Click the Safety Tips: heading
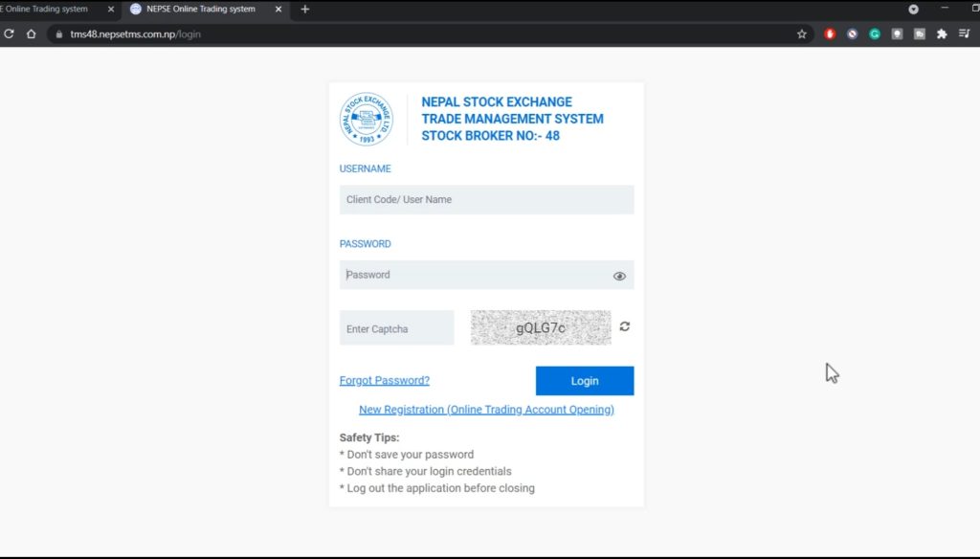 (369, 437)
